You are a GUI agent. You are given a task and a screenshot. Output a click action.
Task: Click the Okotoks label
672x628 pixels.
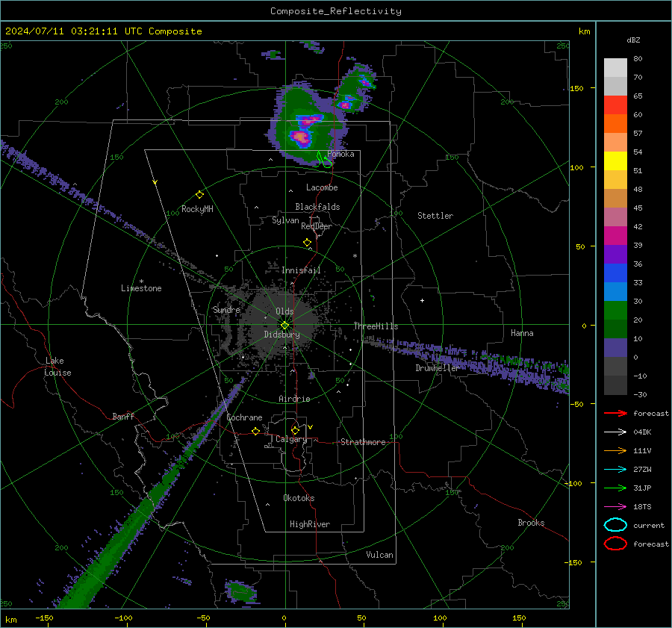click(x=299, y=498)
